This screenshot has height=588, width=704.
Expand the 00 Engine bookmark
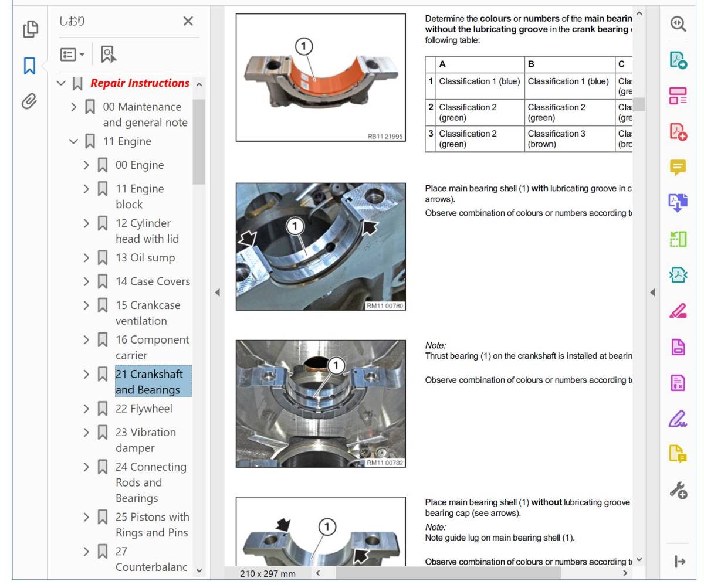(86, 165)
